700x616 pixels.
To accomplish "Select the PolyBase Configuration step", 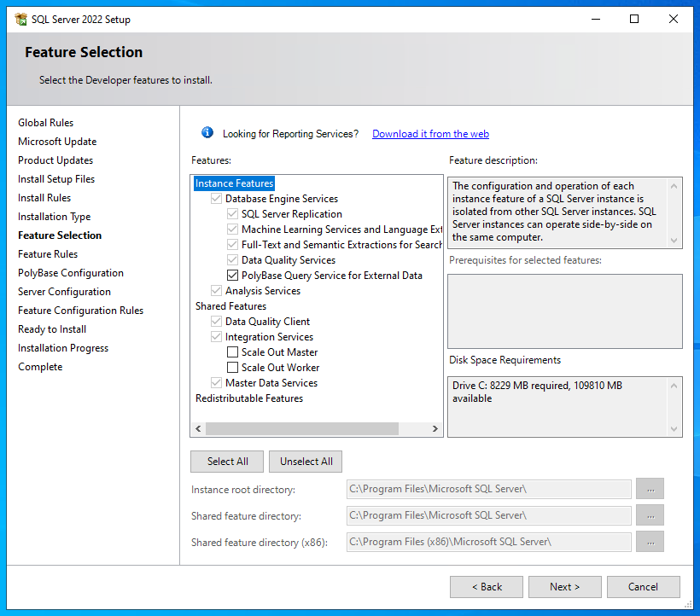I will (x=71, y=272).
